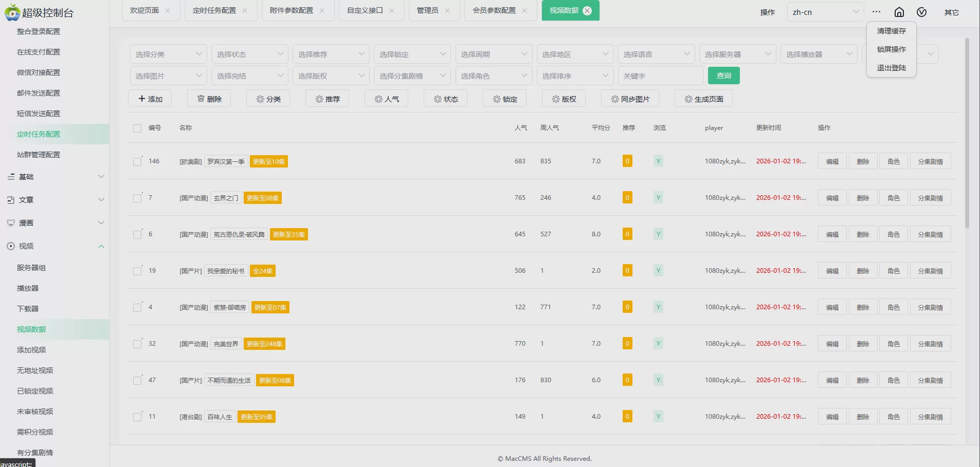The height and width of the screenshot is (467, 980).
Task: Click the circled V icon at top right
Action: (x=921, y=12)
